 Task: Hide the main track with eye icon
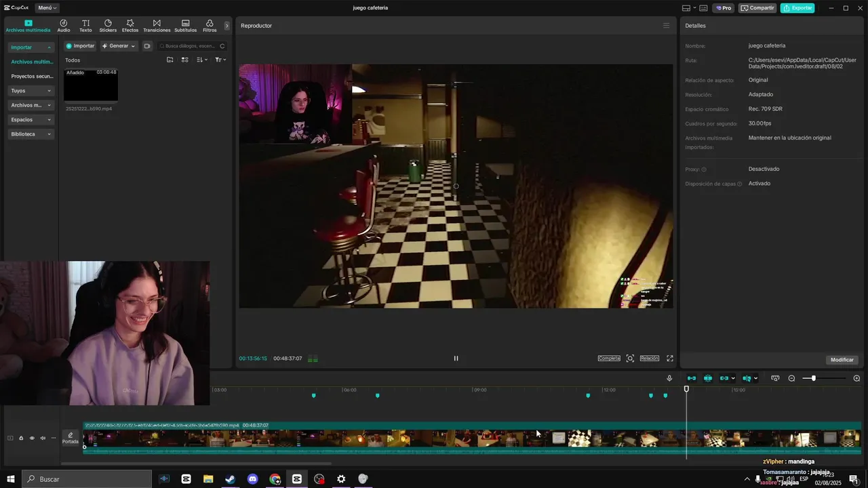coord(32,439)
